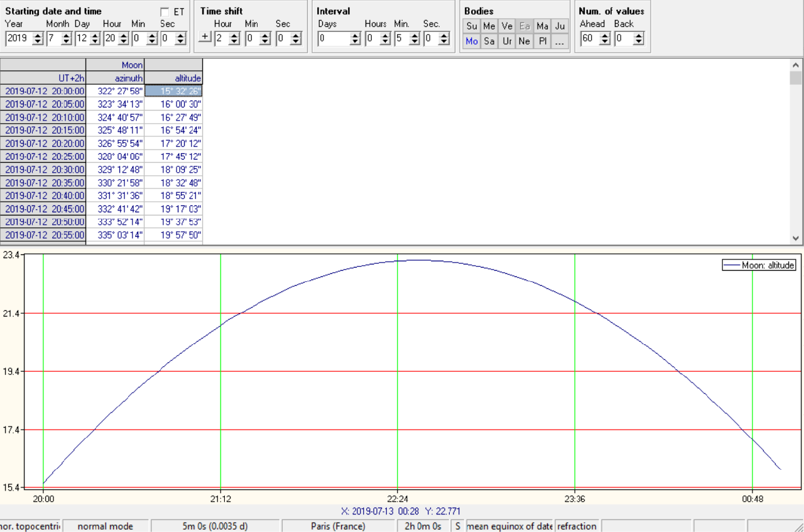Click the Time shift Sec spinner arrows
Image resolution: width=804 pixels, height=532 pixels.
296,38
